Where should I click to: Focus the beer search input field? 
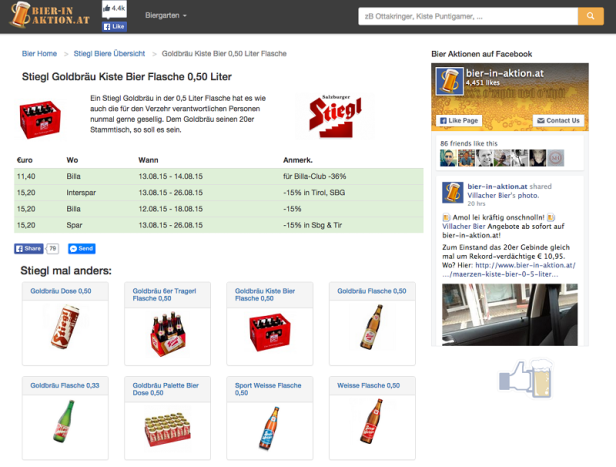468,16
